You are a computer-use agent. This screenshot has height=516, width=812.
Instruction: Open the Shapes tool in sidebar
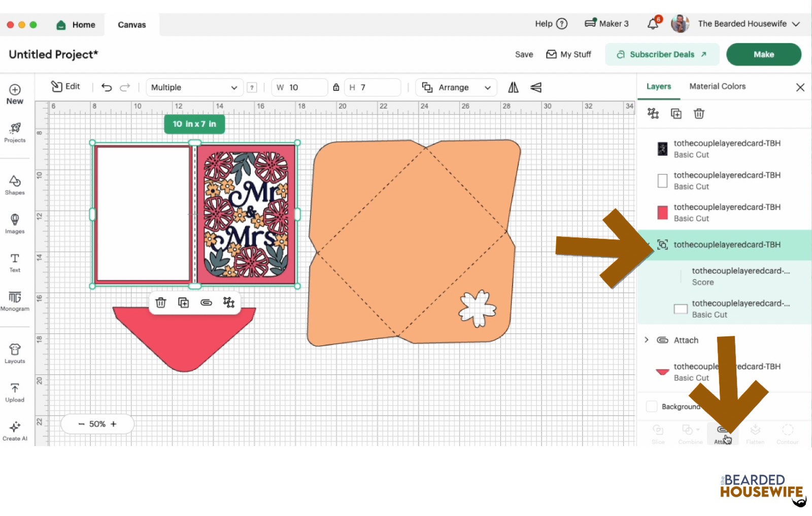tap(15, 185)
